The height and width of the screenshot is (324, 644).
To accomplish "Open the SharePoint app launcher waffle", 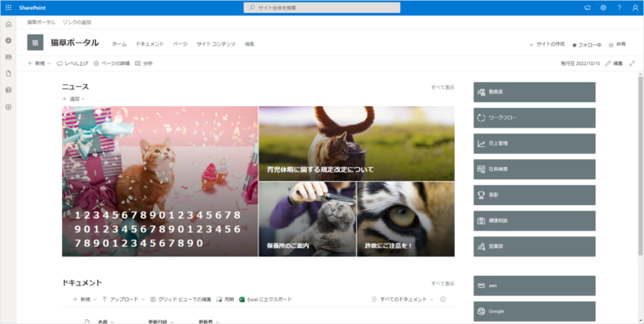I will [x=8, y=7].
